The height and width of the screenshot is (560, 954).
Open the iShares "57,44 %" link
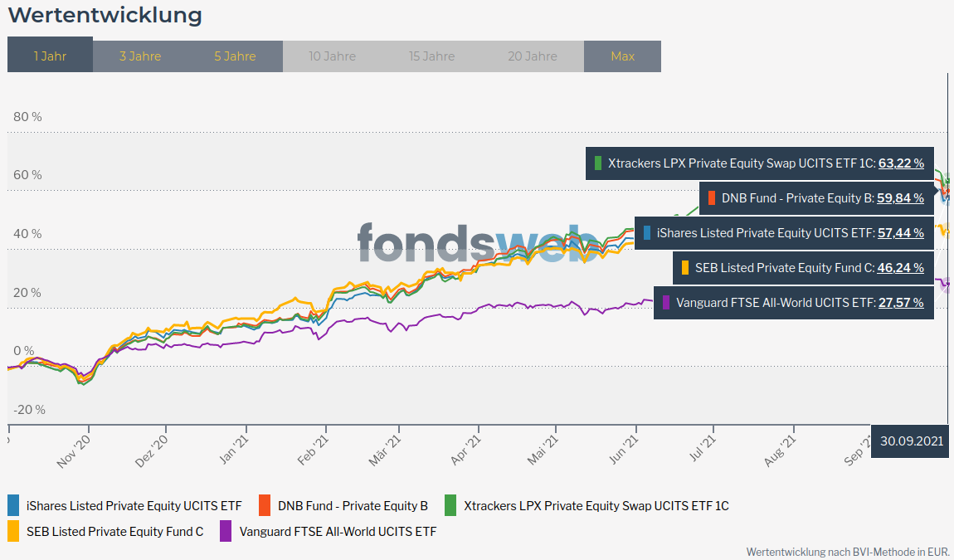pos(902,233)
